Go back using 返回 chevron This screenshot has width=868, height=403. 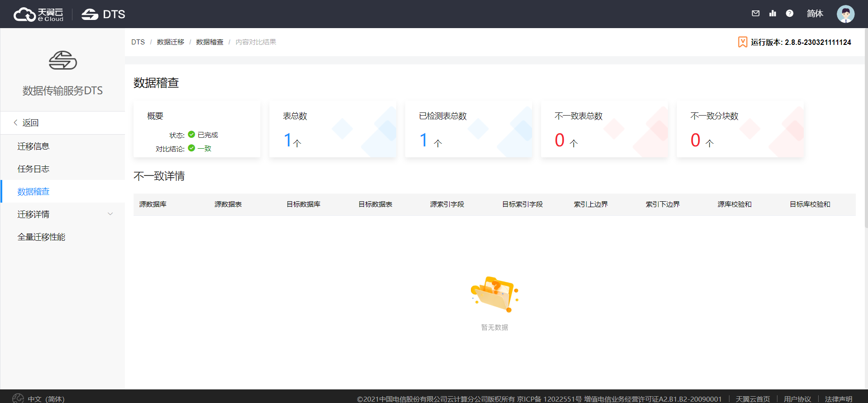pos(16,123)
